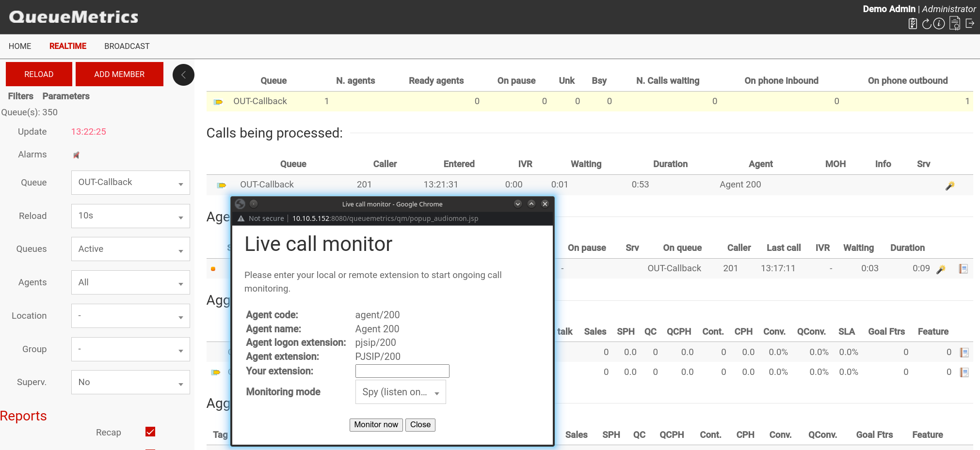Click the Demo Admin user name
Viewport: 980px width, 450px height.
(889, 9)
